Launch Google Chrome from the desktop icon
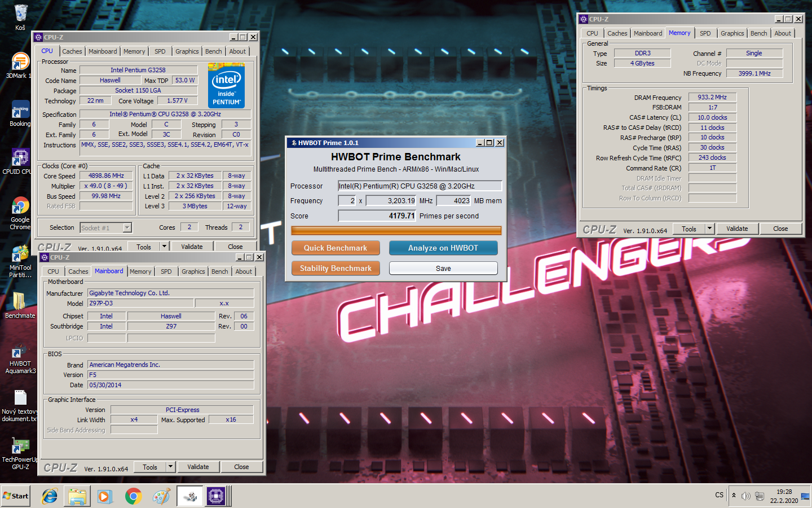This screenshot has height=508, width=812. click(20, 213)
